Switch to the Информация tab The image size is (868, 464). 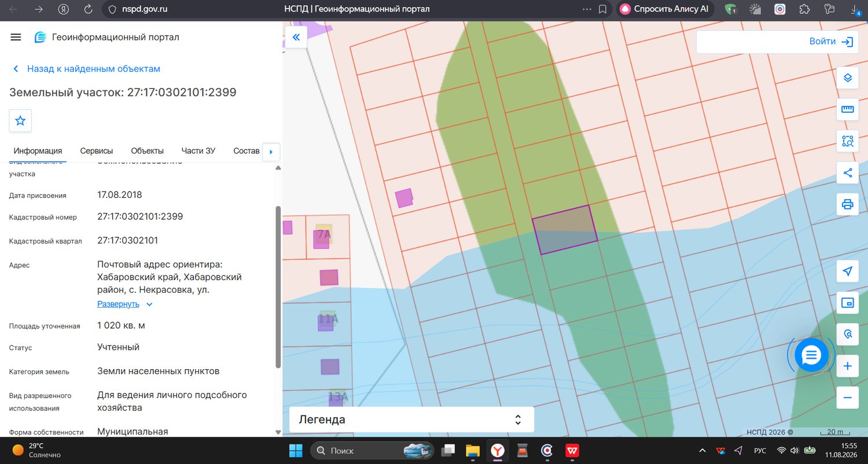coord(38,150)
